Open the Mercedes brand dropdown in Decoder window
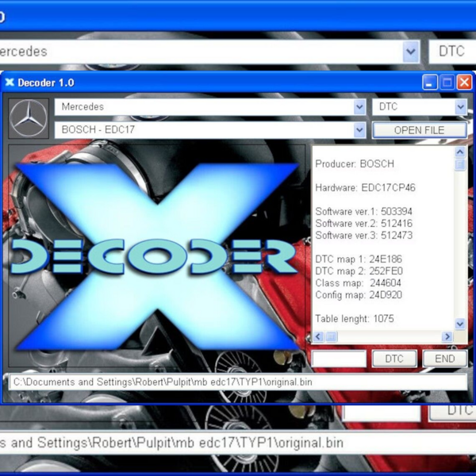Image resolution: width=476 pixels, height=476 pixels. pos(359,107)
